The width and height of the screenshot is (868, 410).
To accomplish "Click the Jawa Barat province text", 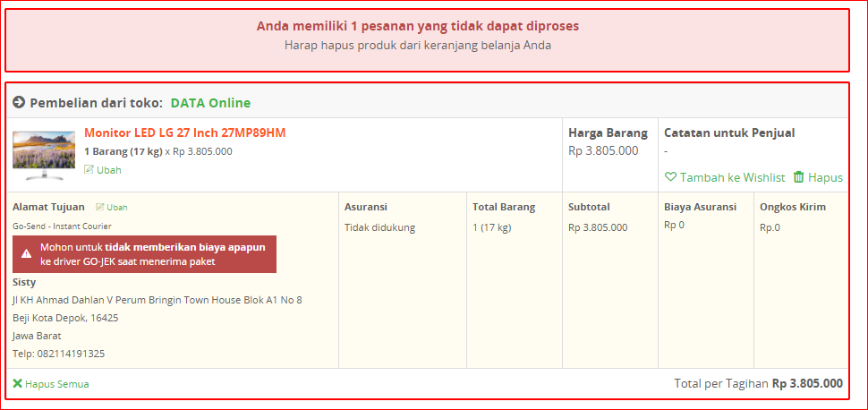I will click(37, 336).
